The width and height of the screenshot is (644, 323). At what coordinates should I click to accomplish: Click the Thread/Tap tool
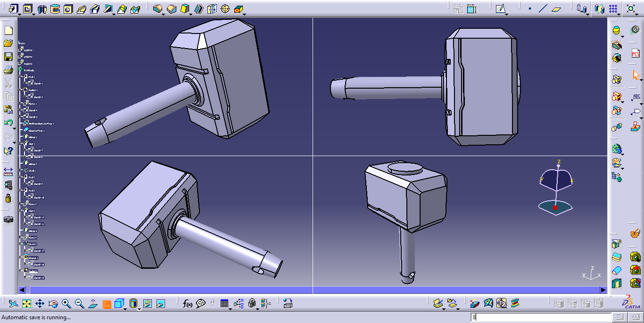click(x=225, y=8)
